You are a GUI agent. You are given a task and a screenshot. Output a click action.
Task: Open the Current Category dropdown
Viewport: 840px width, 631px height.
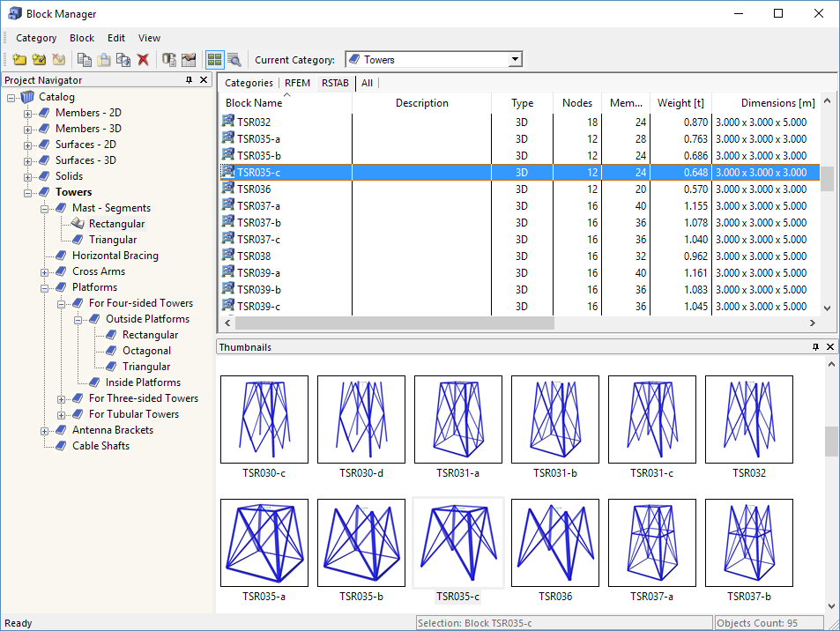click(515, 60)
